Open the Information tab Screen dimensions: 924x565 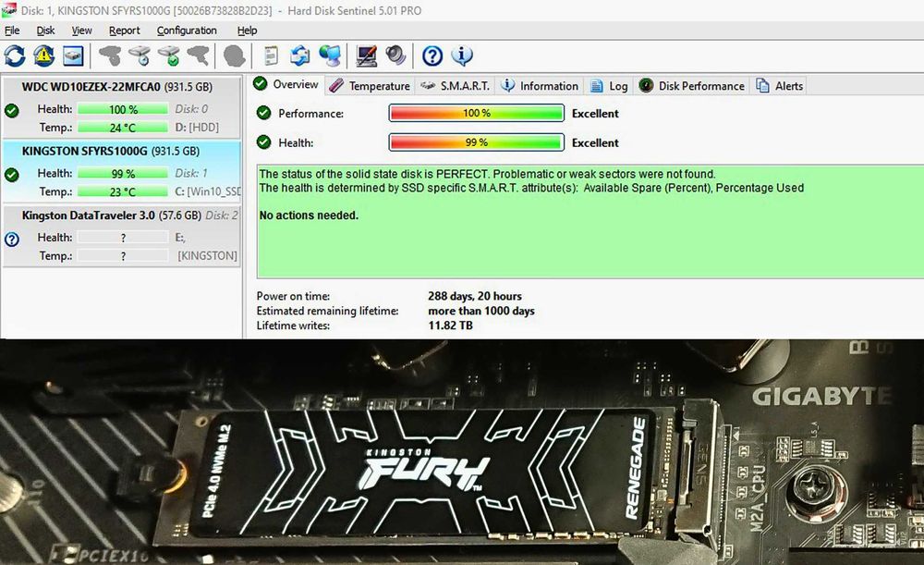coord(540,86)
